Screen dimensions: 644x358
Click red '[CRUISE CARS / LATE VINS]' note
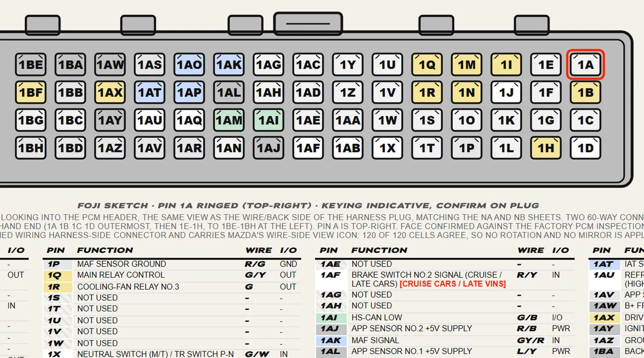[453, 284]
